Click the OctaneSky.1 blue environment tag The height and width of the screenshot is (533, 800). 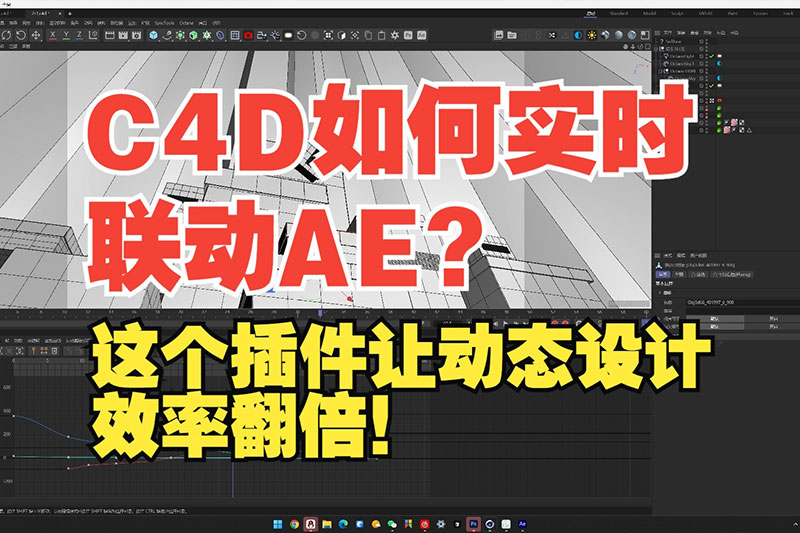719,64
